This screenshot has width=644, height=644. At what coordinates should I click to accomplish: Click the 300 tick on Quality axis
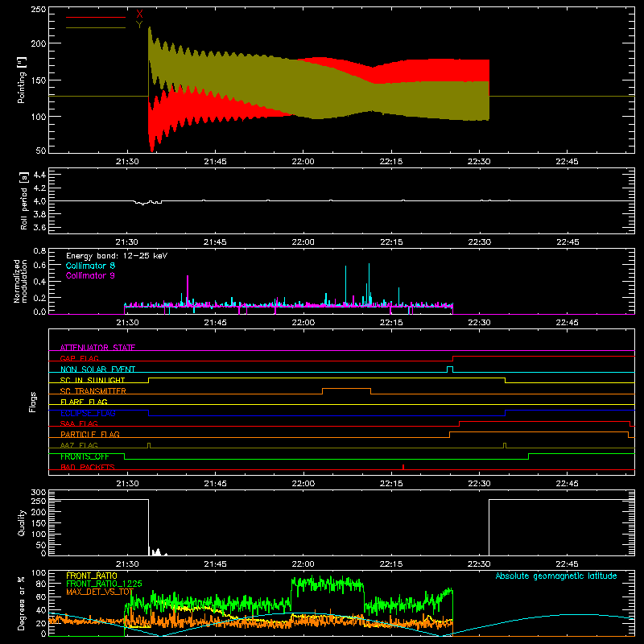coord(39,493)
